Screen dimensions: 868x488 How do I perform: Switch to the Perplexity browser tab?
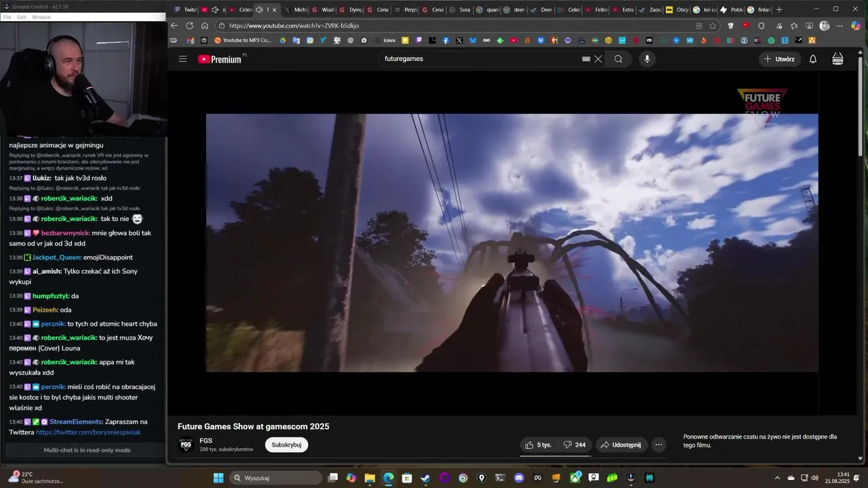405,9
